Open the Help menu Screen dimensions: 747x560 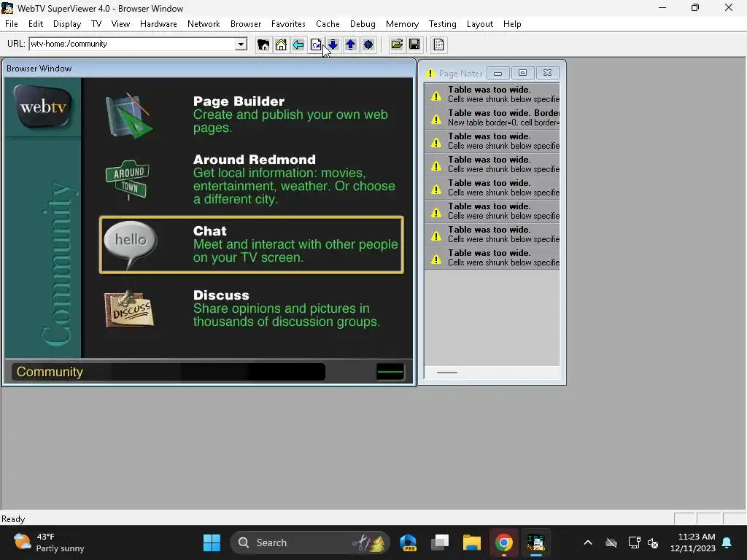512,24
